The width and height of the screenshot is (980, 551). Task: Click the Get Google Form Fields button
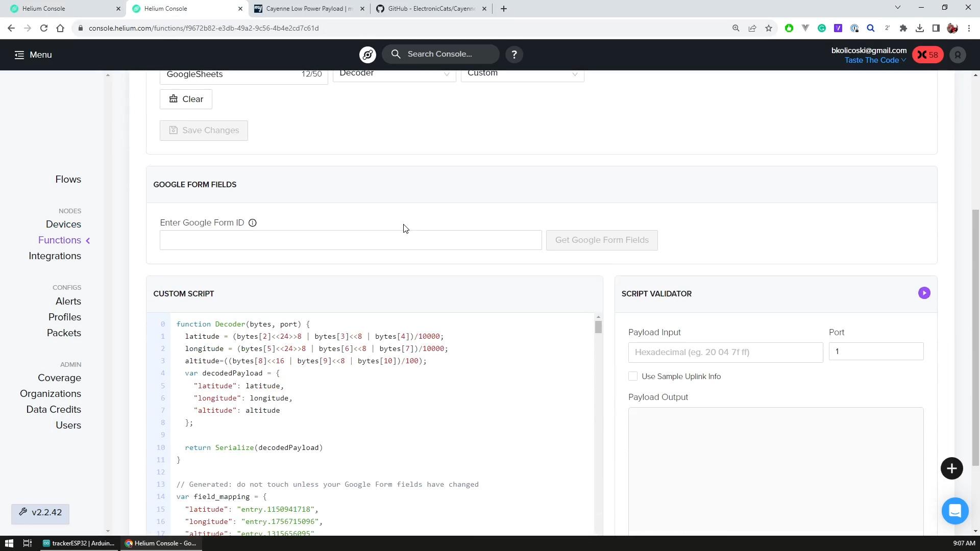(x=602, y=240)
